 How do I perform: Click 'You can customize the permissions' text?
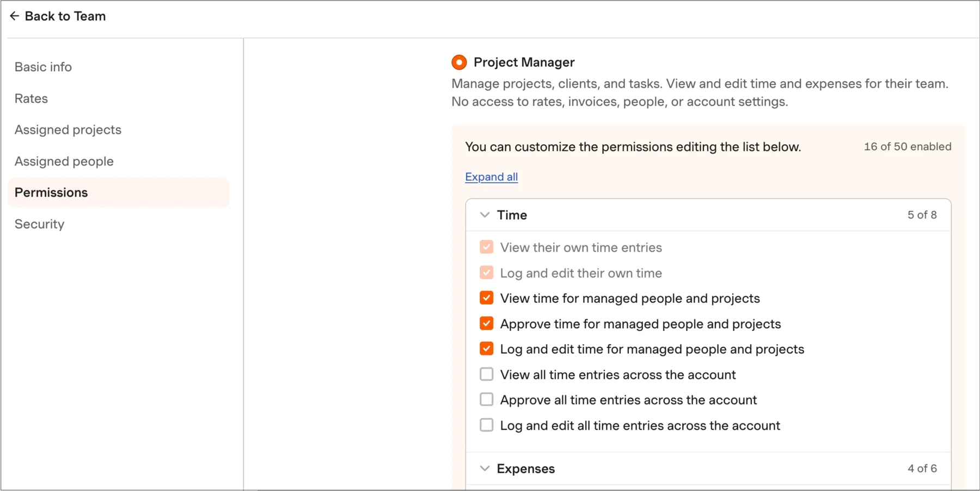click(633, 147)
